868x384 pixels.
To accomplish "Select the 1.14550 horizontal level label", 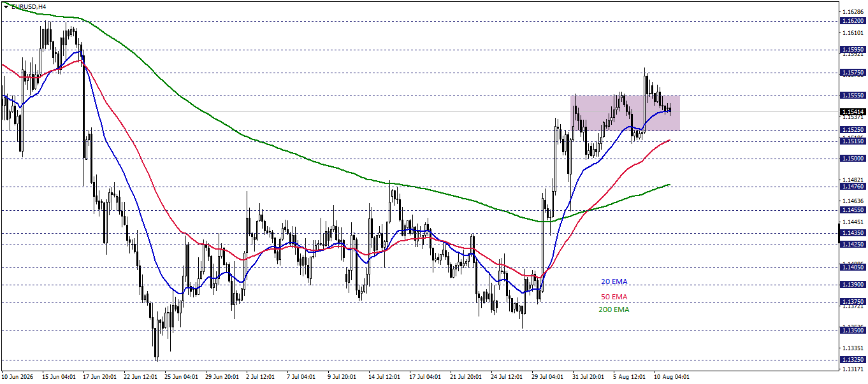I will 853,210.
